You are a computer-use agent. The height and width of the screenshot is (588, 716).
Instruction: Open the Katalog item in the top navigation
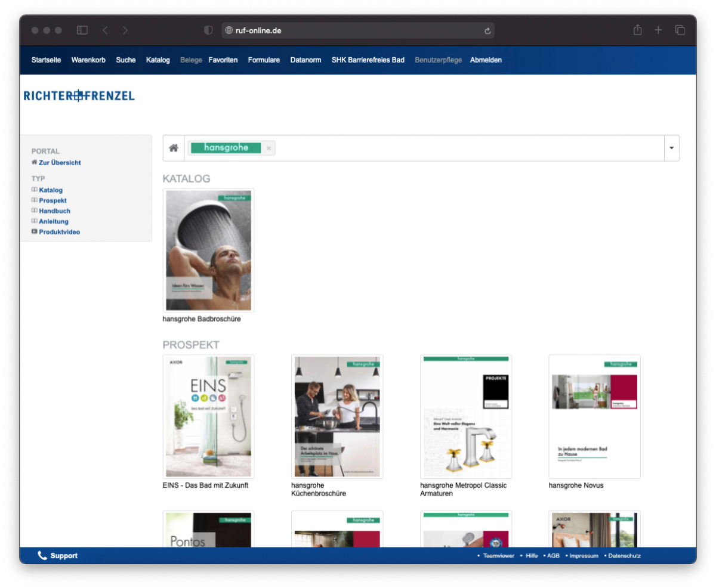[x=158, y=60]
